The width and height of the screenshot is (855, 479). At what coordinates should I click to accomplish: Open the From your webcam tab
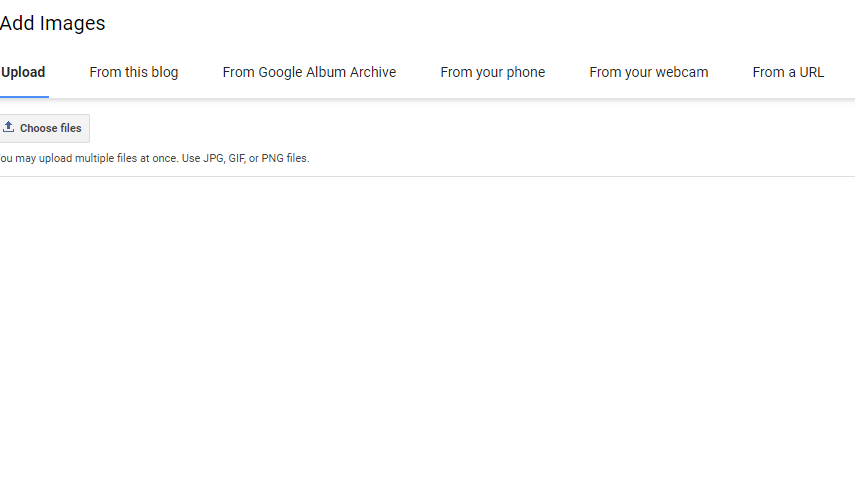click(x=648, y=73)
